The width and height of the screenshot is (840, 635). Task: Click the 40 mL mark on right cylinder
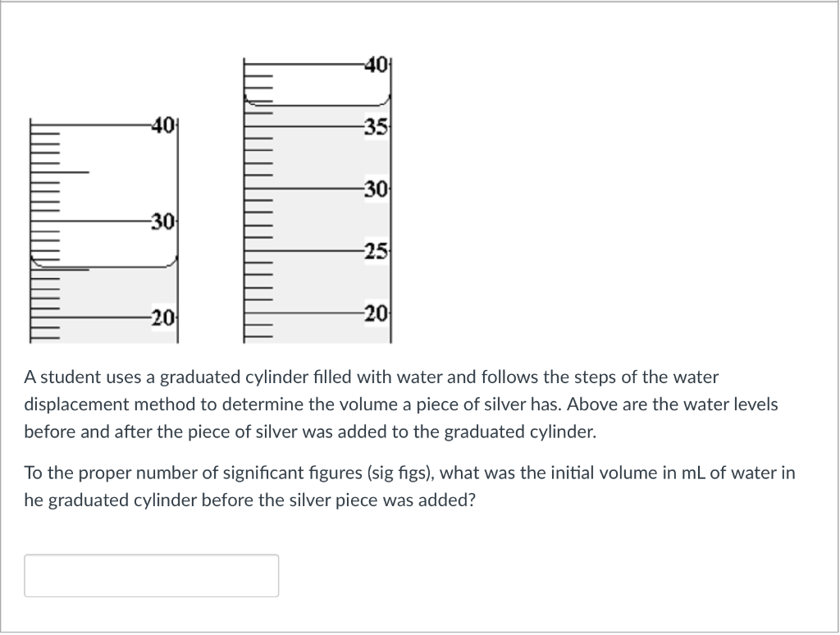tap(377, 64)
